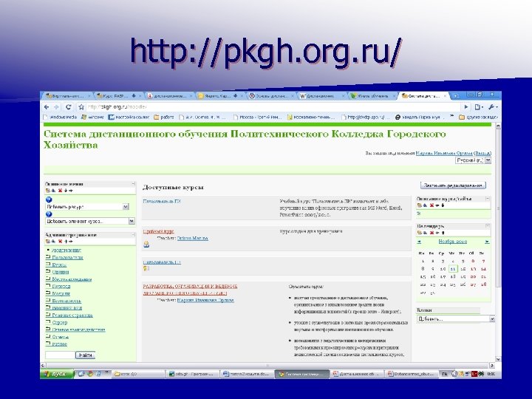The image size is (532, 399).
Task: Switch to the Yandex 'дистанционное' browser tab
Action: pyautogui.click(x=168, y=96)
